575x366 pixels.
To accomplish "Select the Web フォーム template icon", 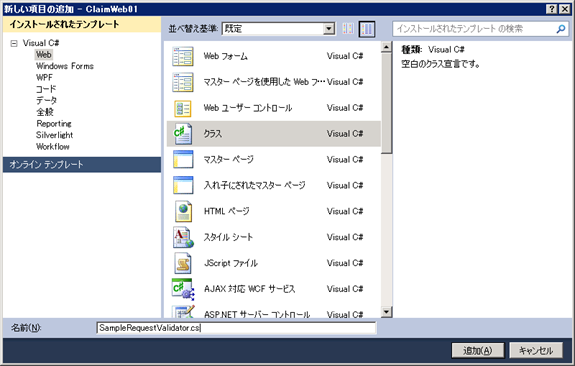I will click(183, 56).
